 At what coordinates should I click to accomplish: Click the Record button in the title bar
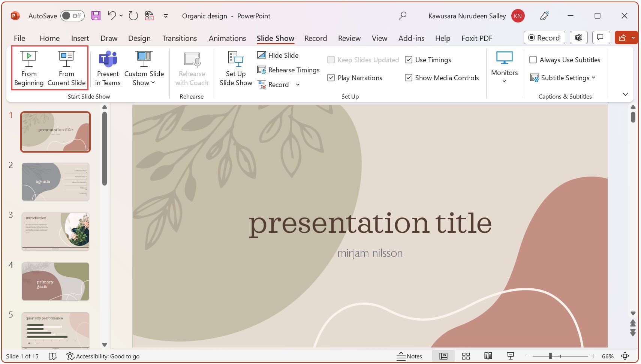coord(544,37)
